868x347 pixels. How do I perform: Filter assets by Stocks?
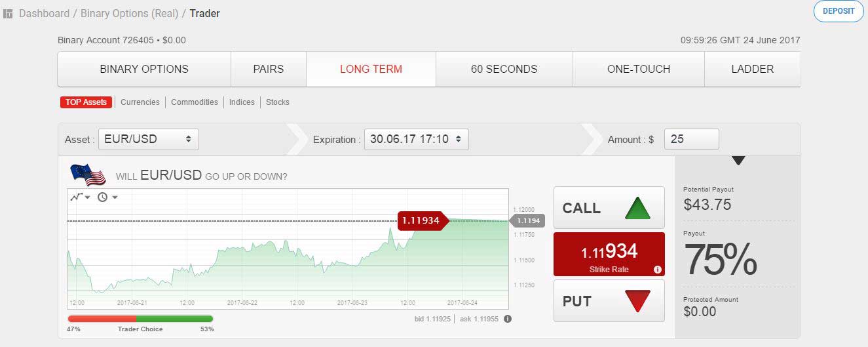tap(278, 102)
